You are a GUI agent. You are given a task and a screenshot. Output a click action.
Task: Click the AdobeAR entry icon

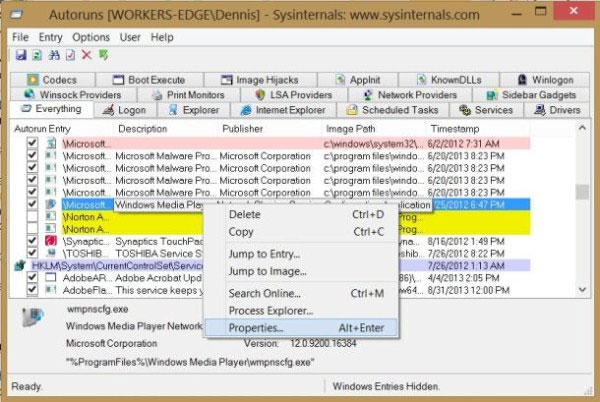51,278
